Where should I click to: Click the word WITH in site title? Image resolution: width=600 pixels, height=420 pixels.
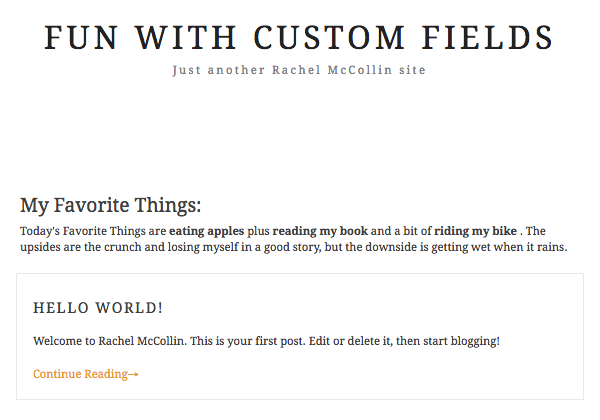tap(190, 37)
